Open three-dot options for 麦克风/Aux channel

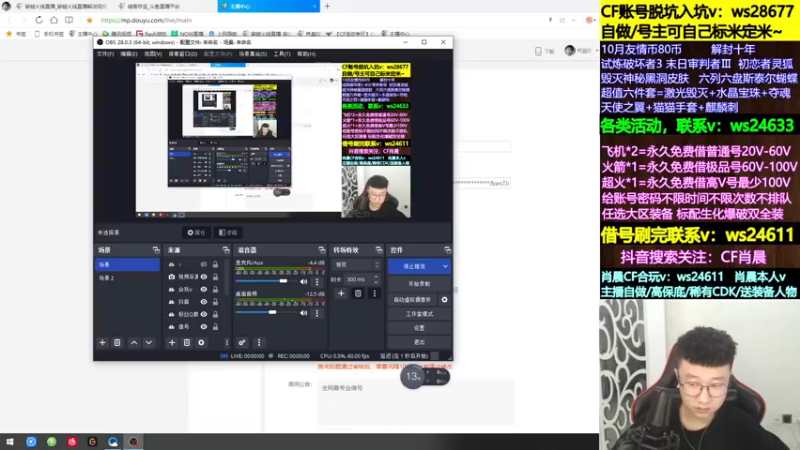(317, 282)
